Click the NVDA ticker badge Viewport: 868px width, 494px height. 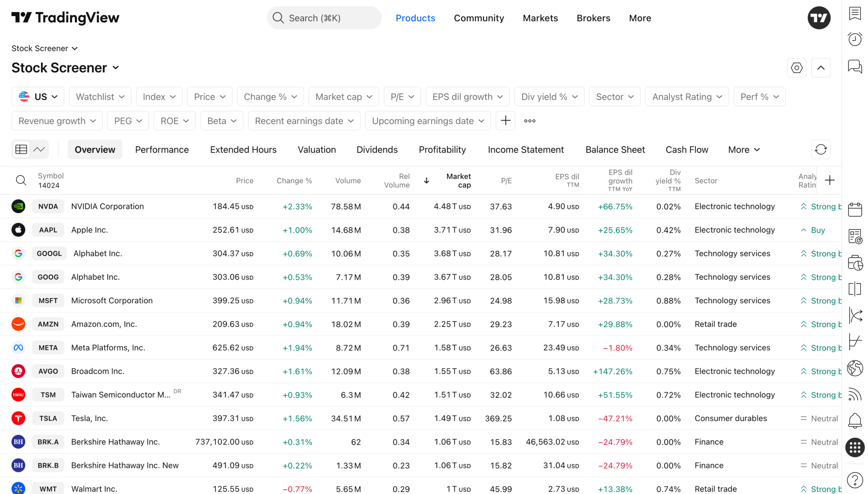48,206
